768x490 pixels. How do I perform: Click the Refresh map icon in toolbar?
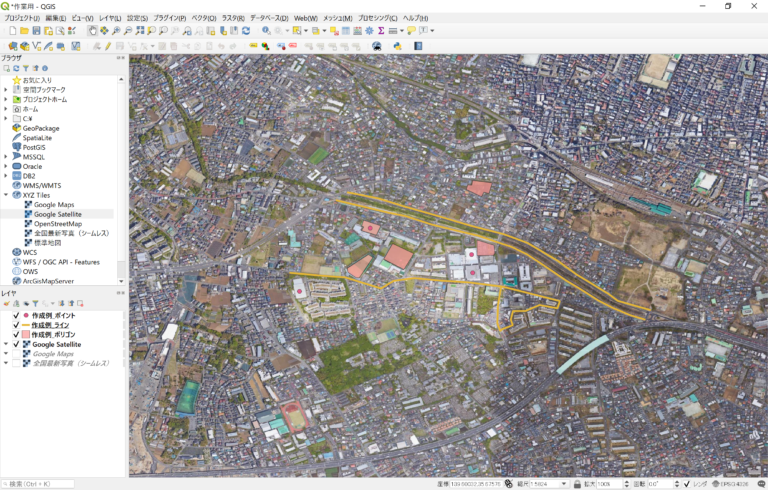246,31
